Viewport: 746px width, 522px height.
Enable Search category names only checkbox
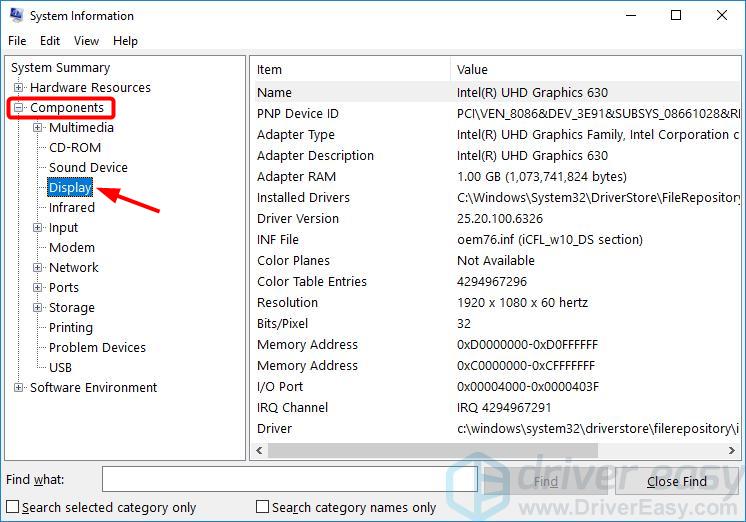pyautogui.click(x=263, y=507)
